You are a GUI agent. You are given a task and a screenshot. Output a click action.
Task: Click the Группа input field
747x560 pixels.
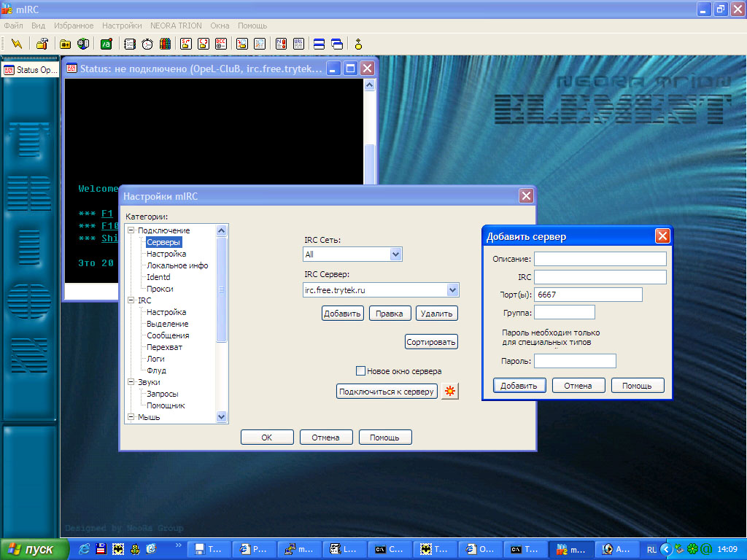[x=565, y=312]
